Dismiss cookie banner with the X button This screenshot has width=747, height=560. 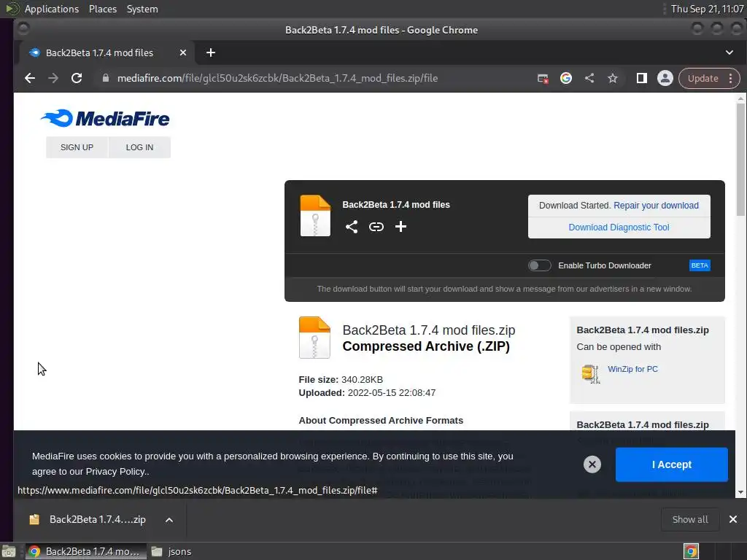tap(592, 464)
